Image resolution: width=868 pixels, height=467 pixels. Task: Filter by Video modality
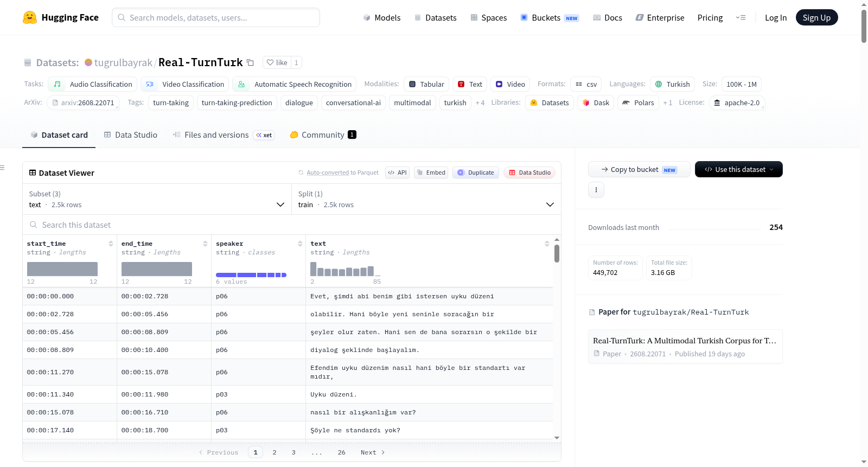click(x=510, y=84)
